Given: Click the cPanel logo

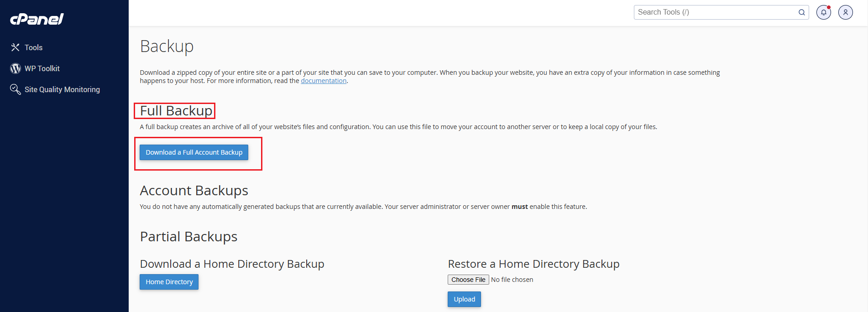Looking at the screenshot, I should pos(37,19).
